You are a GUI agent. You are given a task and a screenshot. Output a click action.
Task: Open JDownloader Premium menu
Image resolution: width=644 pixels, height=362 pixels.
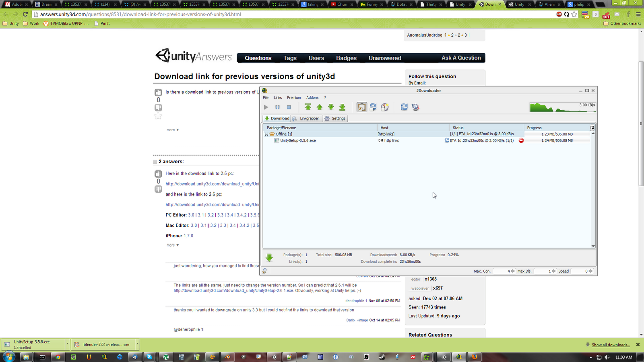tap(294, 98)
